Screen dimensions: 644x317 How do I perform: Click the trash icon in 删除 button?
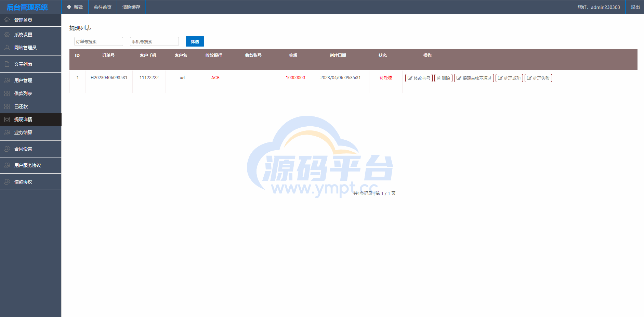439,78
